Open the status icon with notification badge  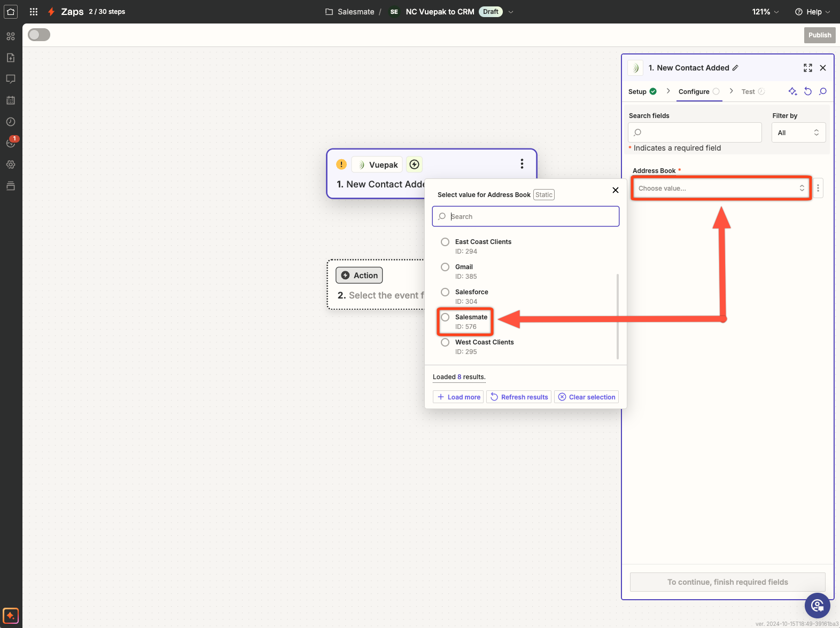(x=11, y=143)
